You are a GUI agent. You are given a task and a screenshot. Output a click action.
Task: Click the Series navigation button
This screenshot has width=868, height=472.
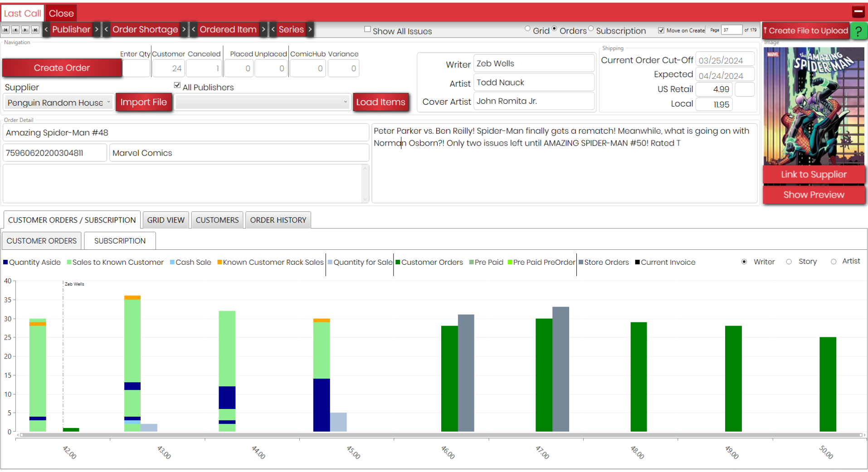click(291, 29)
